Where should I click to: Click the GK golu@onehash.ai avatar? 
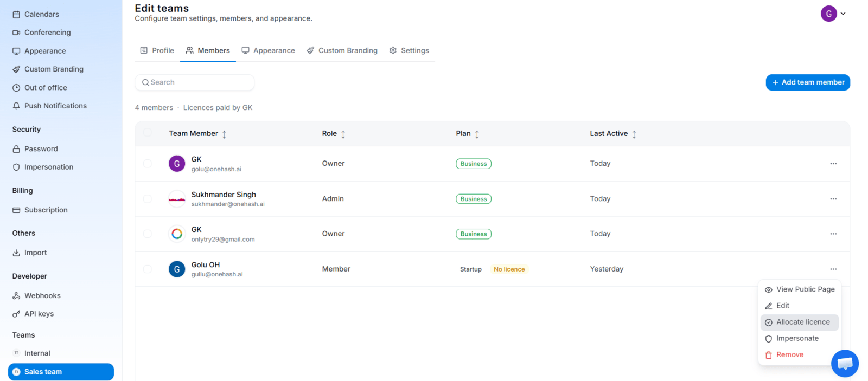pyautogui.click(x=177, y=164)
